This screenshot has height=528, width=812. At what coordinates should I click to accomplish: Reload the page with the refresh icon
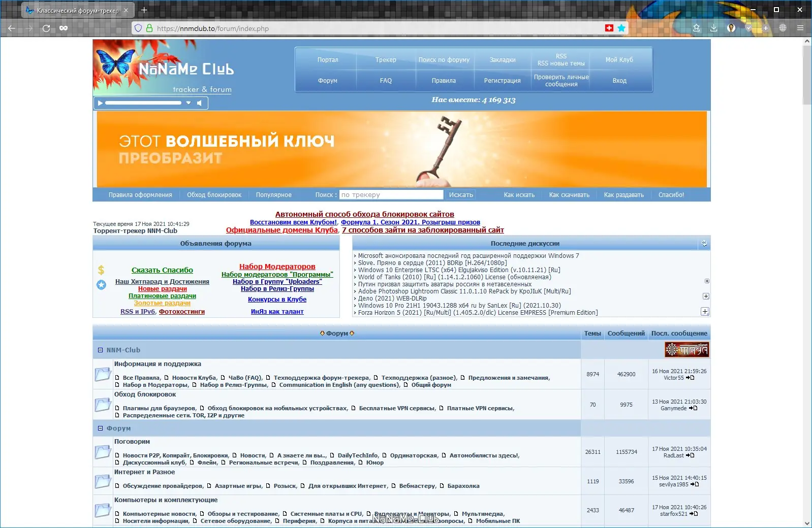tap(46, 28)
